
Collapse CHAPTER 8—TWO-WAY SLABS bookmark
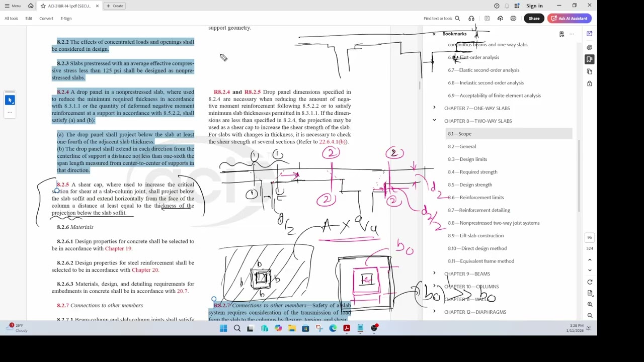pos(434,121)
